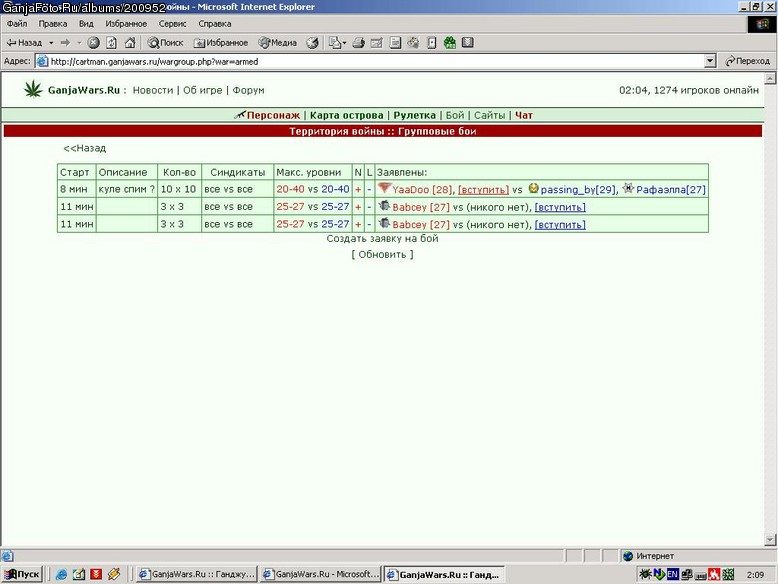
Task: Click Создать заявку на бой link
Action: [x=382, y=238]
